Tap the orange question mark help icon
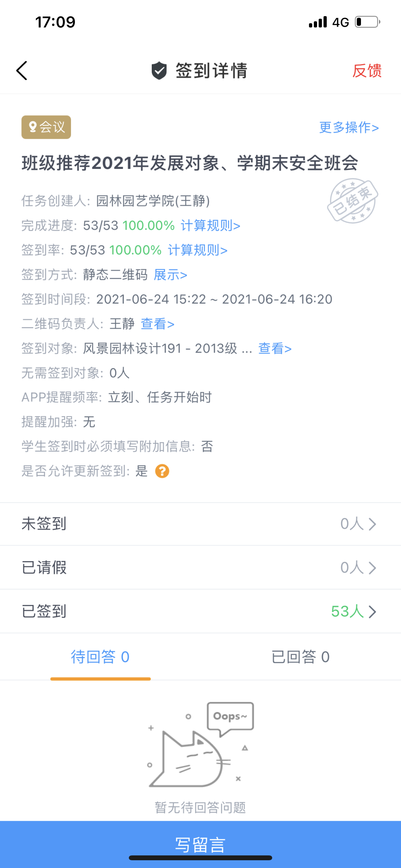Viewport: 401px width, 868px height. tap(162, 471)
